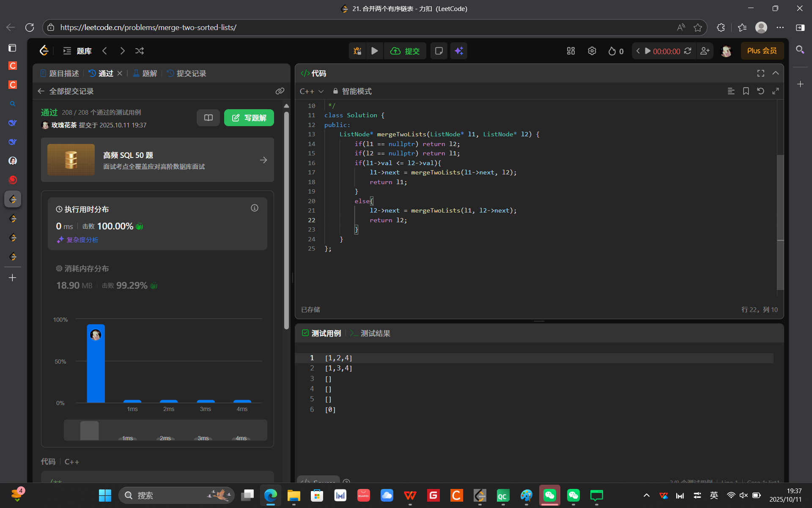812x508 pixels.
Task: Reset code to default with undo icon
Action: [x=760, y=91]
